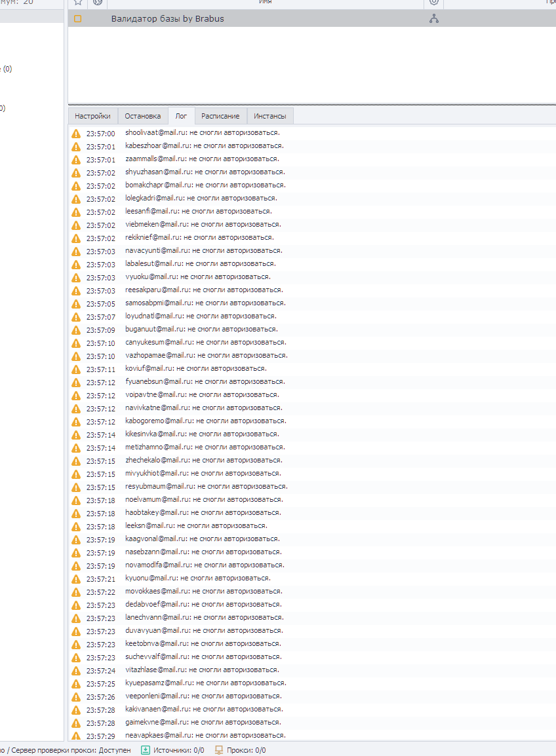
Task: Click Источники: 0/0 status text
Action: [178, 750]
